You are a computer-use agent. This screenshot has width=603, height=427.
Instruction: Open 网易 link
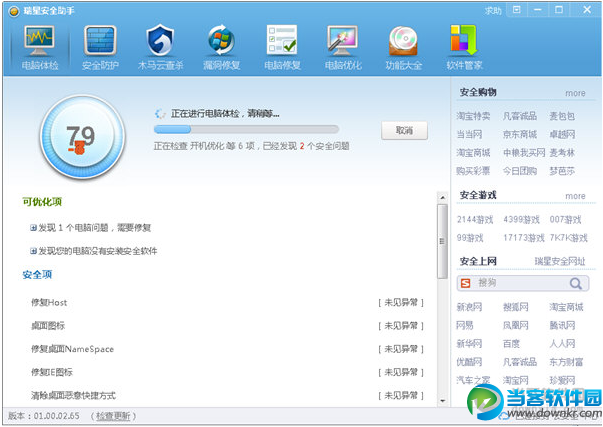(465, 325)
